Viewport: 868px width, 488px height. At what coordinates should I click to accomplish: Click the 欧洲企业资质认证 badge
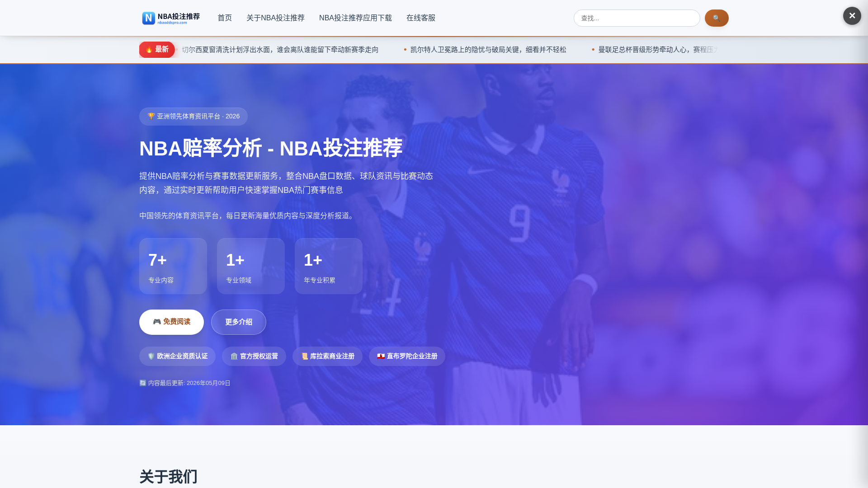pos(177,357)
